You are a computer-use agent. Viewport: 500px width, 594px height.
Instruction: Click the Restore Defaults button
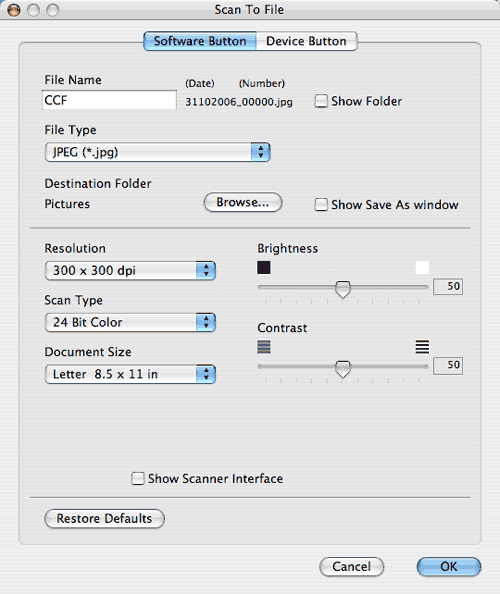104,518
